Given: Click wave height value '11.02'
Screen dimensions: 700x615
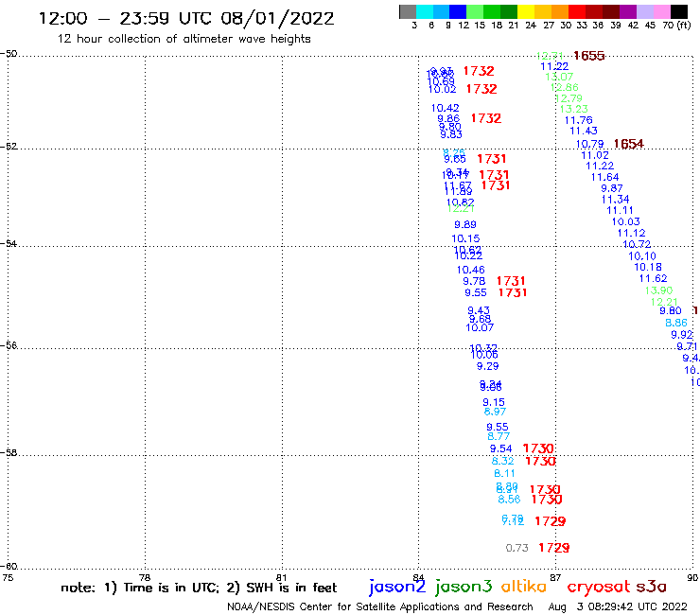Looking at the screenshot, I should click(x=595, y=155).
